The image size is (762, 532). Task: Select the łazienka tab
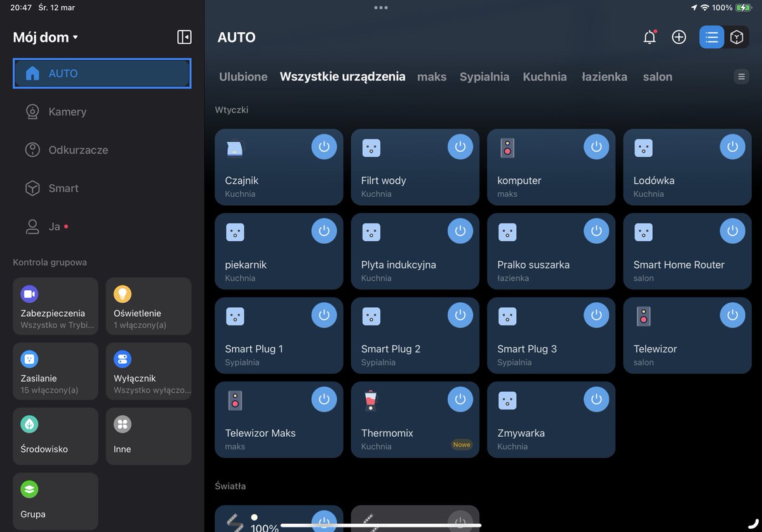[x=605, y=77]
